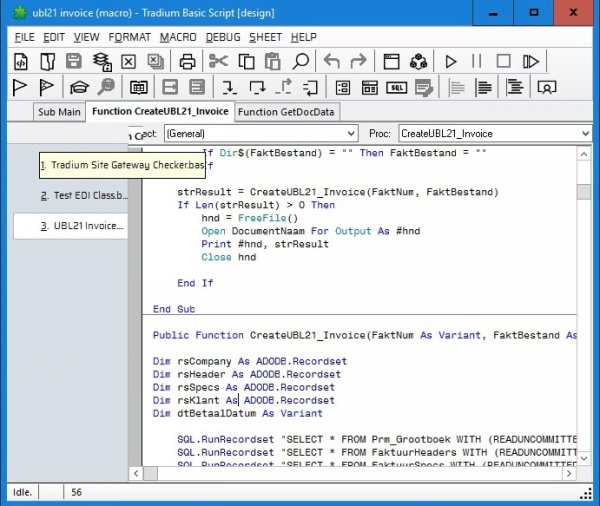Open the VIEW menu
600x506 pixels.
pos(86,37)
